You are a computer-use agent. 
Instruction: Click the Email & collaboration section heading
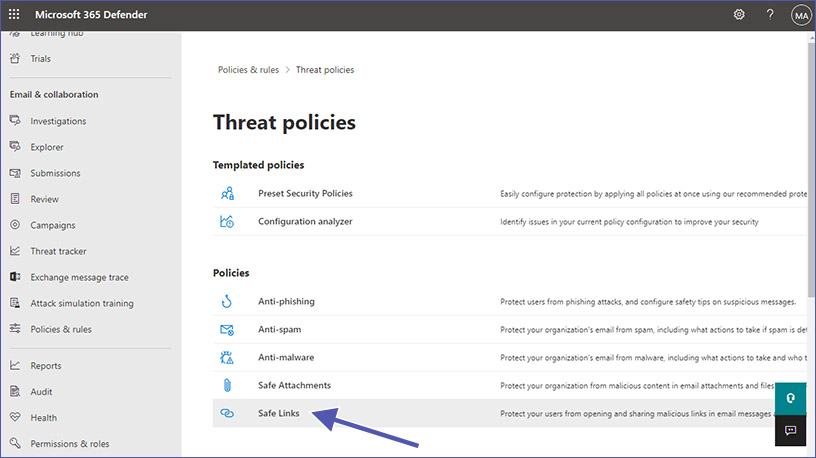point(54,95)
